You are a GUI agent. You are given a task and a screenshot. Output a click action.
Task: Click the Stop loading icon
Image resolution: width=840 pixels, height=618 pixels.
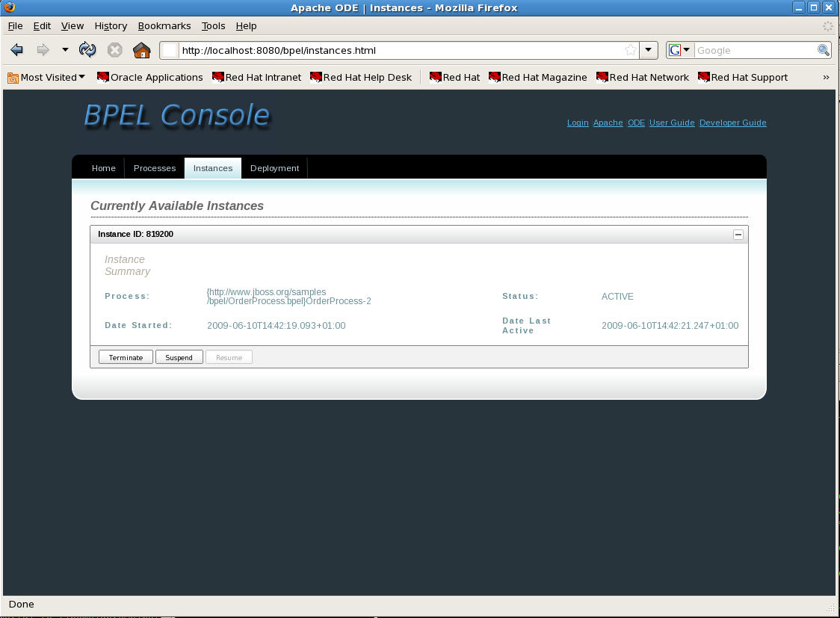(x=114, y=50)
